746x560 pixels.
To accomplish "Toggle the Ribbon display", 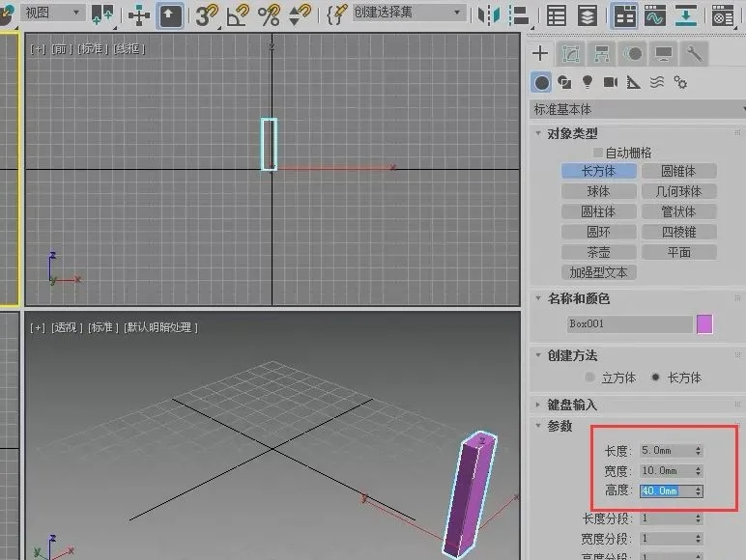I will (624, 15).
